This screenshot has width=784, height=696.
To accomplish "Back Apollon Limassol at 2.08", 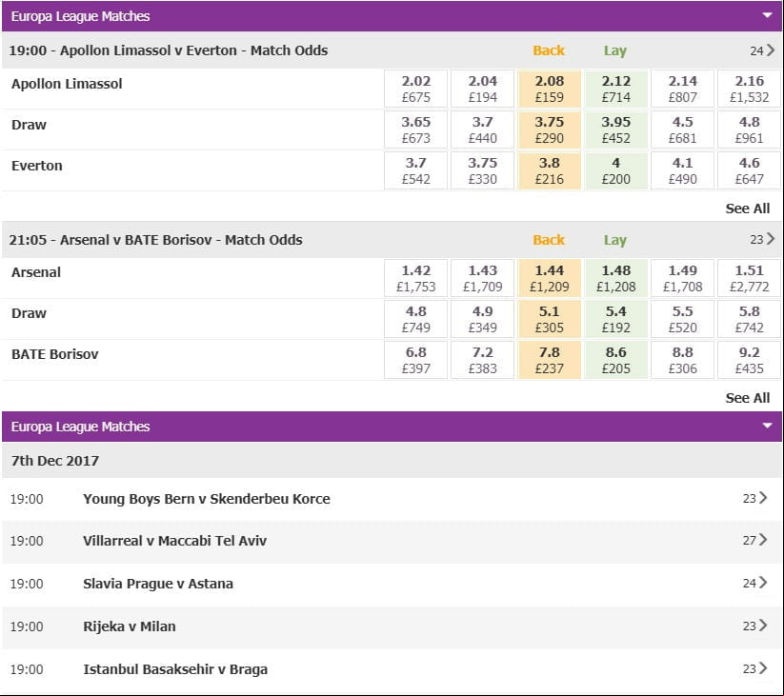I will tap(549, 89).
